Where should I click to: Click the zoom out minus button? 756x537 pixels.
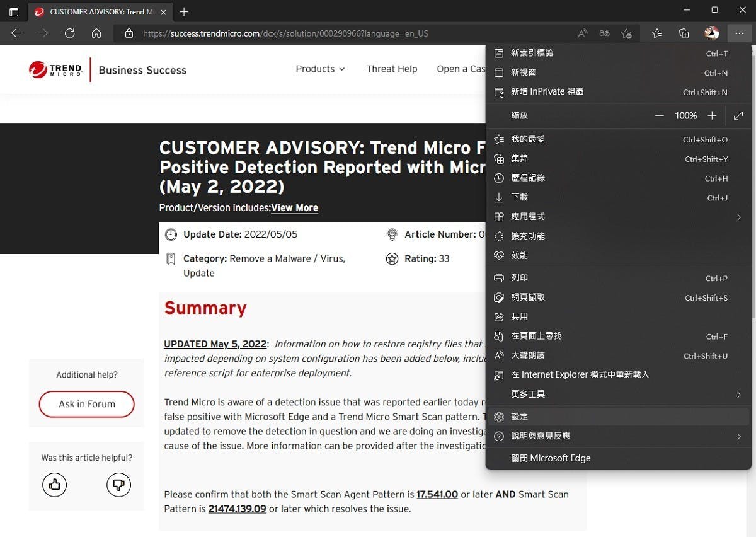660,116
